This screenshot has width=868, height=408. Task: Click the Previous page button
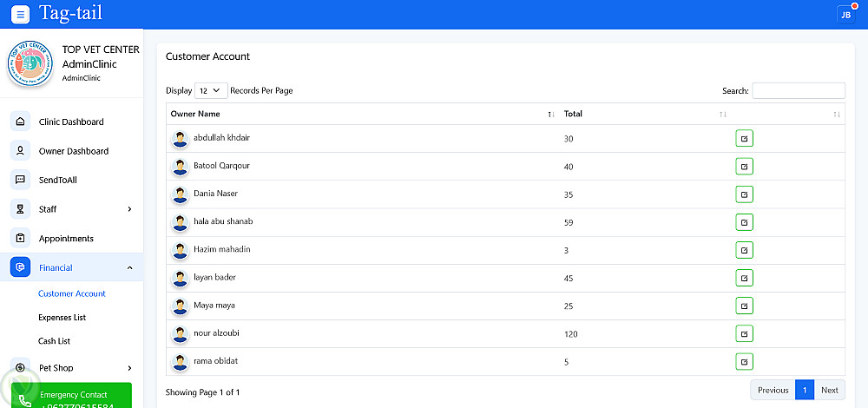tap(773, 390)
